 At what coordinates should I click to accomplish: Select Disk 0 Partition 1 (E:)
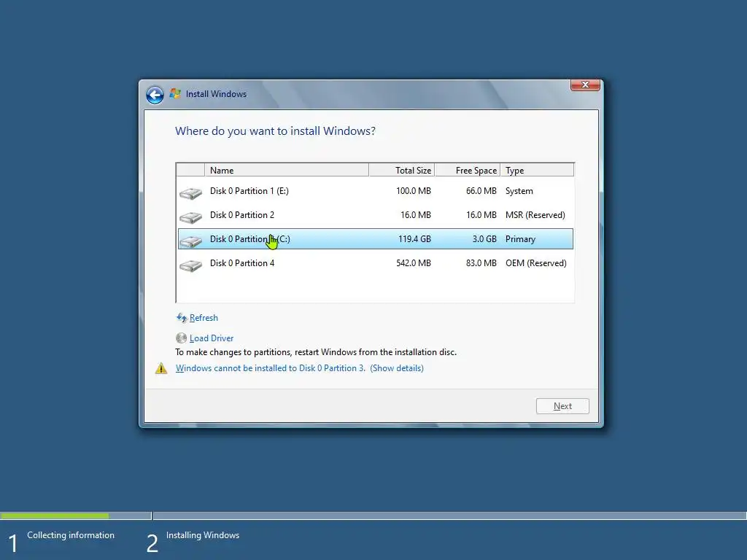(x=376, y=191)
